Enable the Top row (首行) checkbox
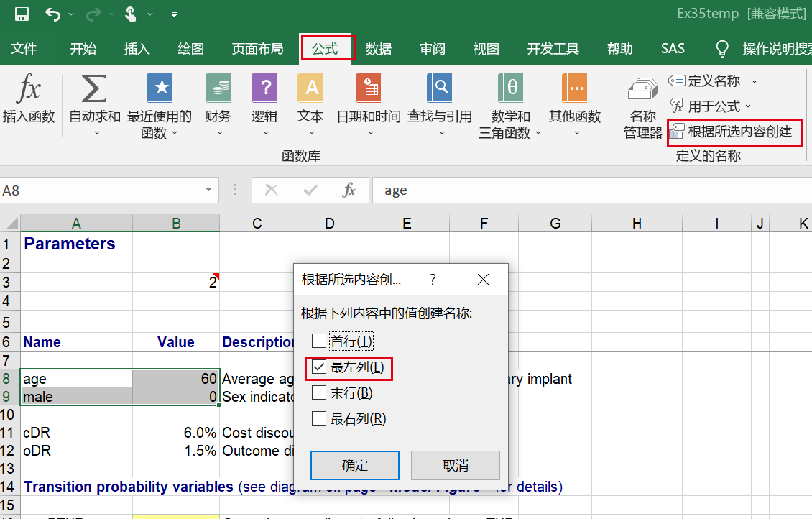Image resolution: width=812 pixels, height=519 pixels. pyautogui.click(x=319, y=341)
